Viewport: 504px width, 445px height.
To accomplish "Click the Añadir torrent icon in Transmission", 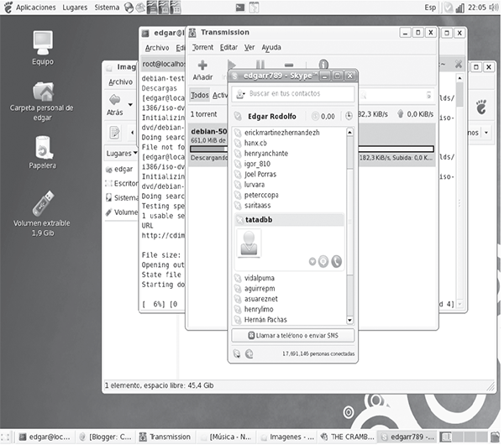I will [x=202, y=69].
